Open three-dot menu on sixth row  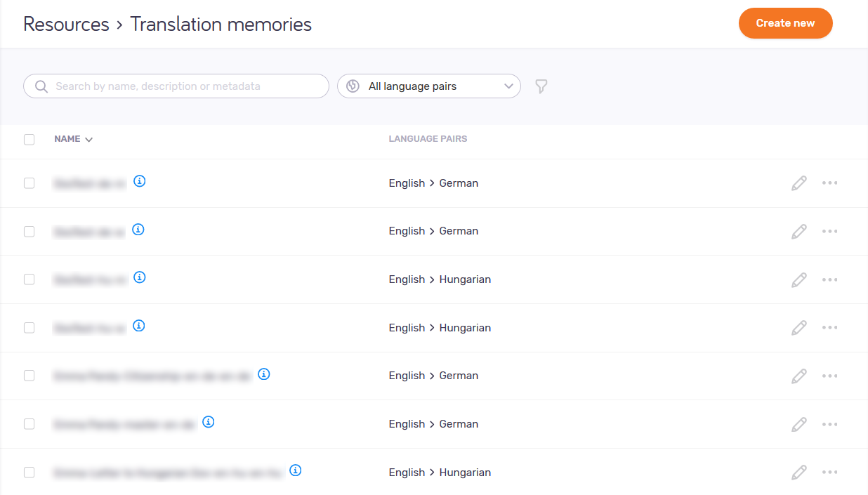829,424
